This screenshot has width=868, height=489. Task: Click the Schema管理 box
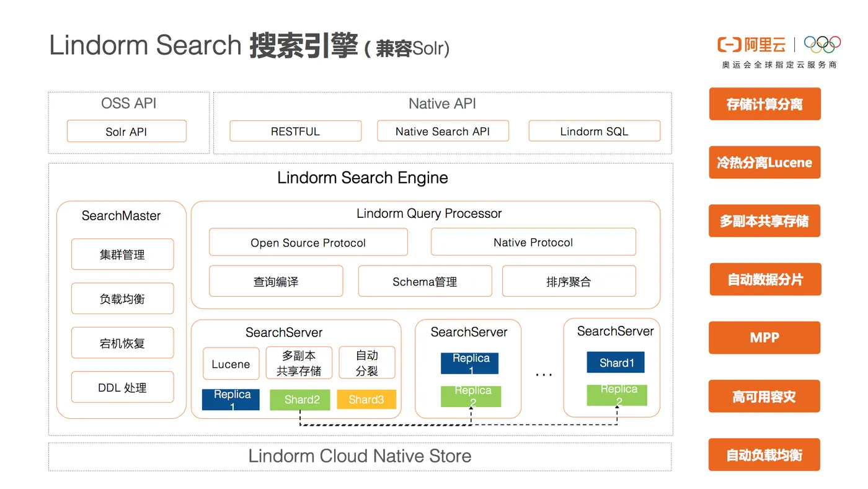coord(425,281)
